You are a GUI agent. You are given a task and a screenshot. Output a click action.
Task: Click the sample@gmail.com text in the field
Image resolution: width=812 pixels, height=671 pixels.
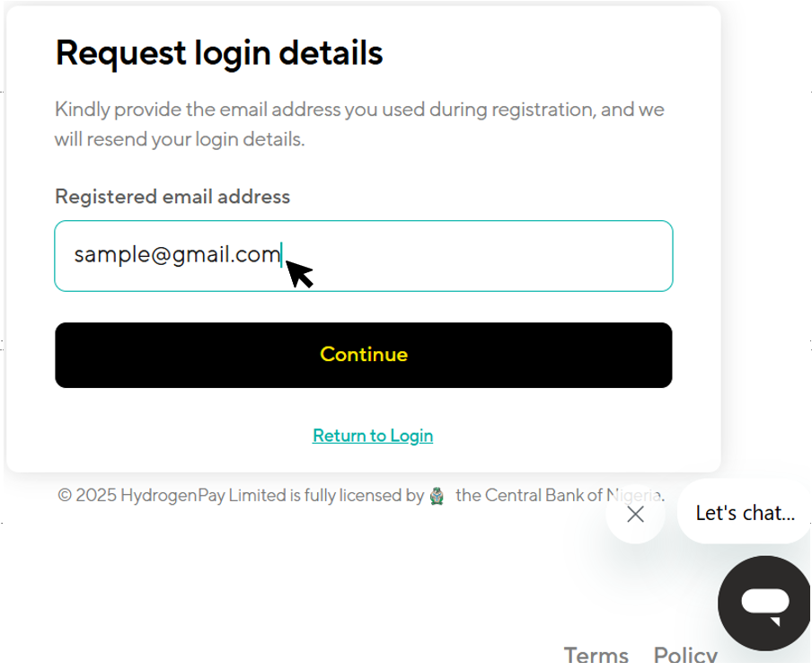(x=177, y=254)
